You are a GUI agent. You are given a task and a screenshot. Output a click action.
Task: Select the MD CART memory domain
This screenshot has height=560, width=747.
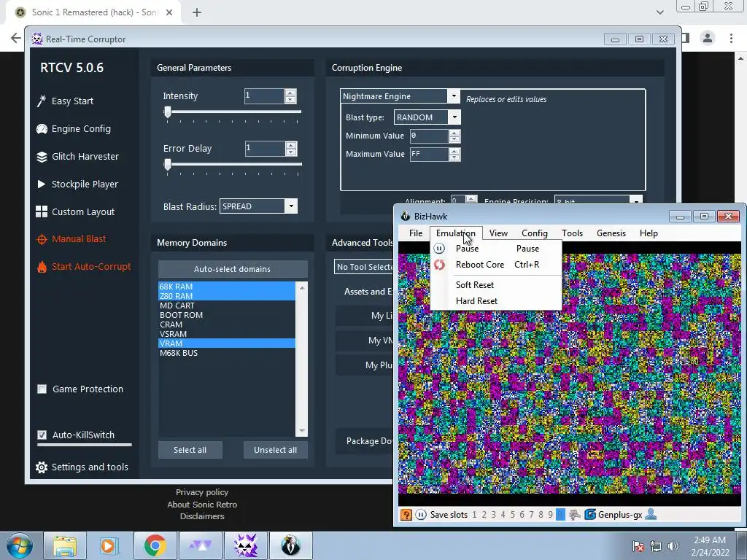pos(227,306)
